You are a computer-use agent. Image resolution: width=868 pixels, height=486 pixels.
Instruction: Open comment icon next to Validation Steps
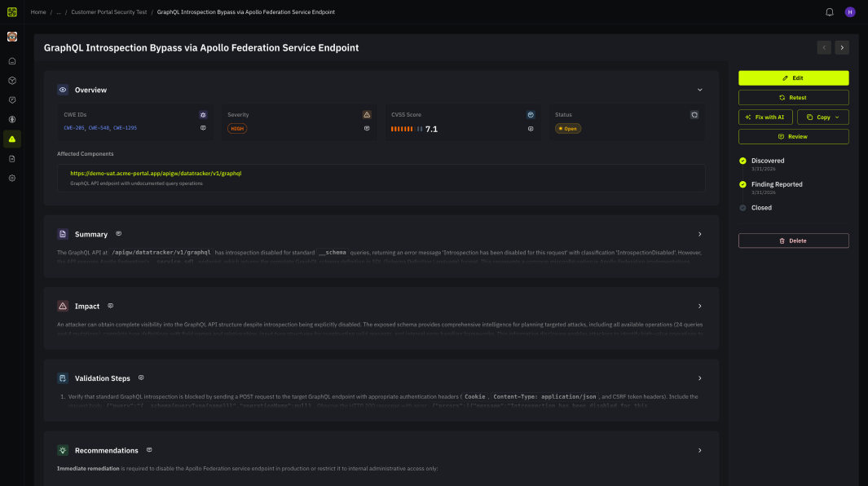141,378
